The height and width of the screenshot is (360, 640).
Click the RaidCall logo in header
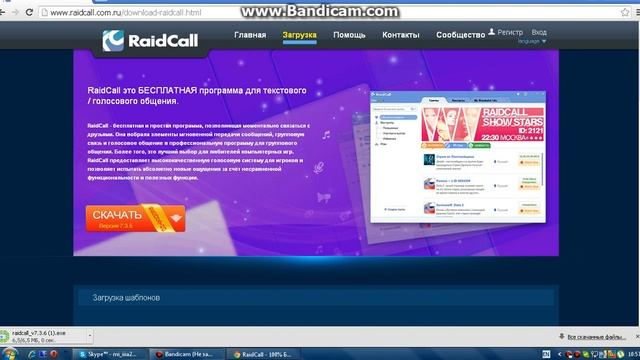(x=150, y=40)
